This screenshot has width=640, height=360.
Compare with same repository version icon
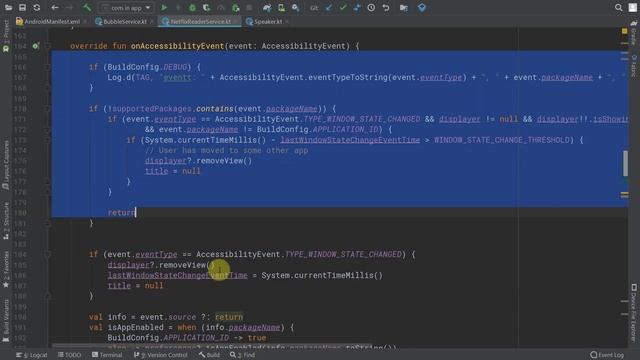[x=357, y=8]
